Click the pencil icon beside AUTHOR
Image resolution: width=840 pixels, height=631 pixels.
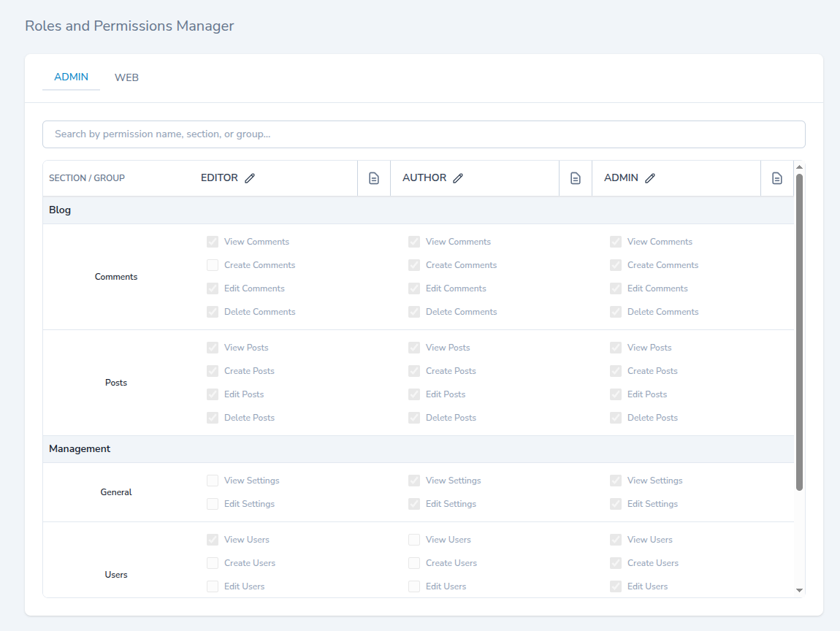[x=459, y=177]
